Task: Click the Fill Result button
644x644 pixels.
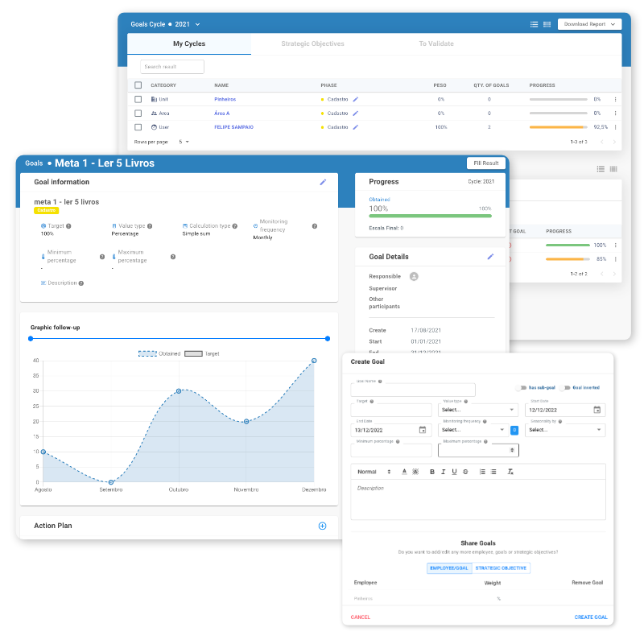Action: (x=485, y=163)
